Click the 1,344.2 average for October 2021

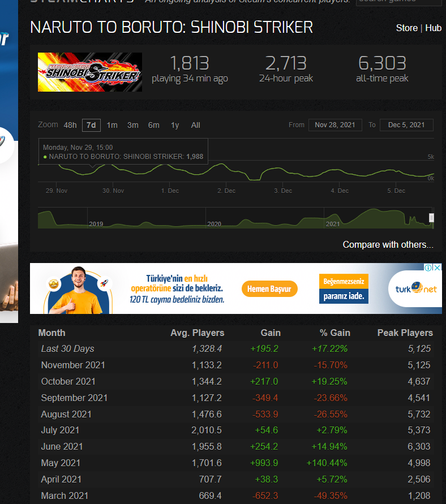(x=207, y=382)
